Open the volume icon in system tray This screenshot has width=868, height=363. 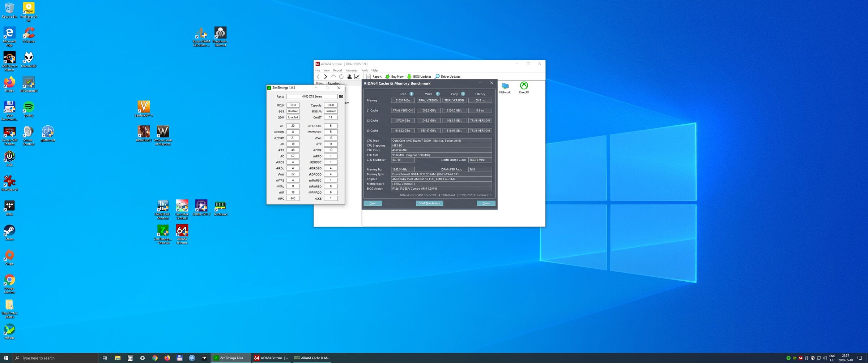point(825,358)
